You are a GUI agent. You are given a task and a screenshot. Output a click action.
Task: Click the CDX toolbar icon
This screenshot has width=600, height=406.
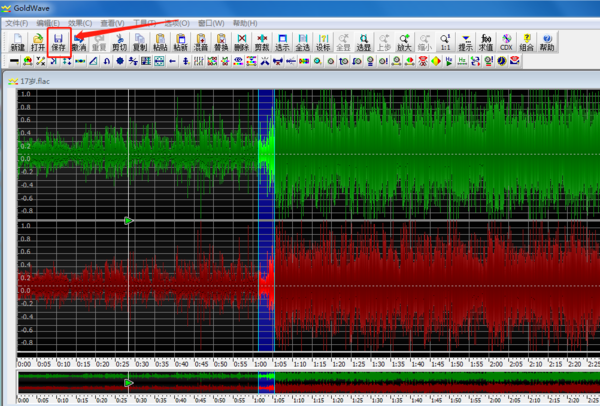coord(507,42)
